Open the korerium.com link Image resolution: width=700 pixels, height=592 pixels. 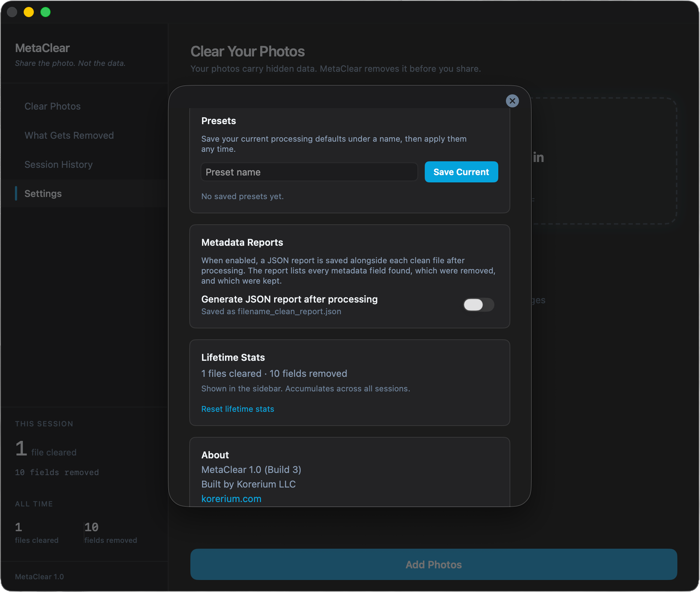[231, 499]
